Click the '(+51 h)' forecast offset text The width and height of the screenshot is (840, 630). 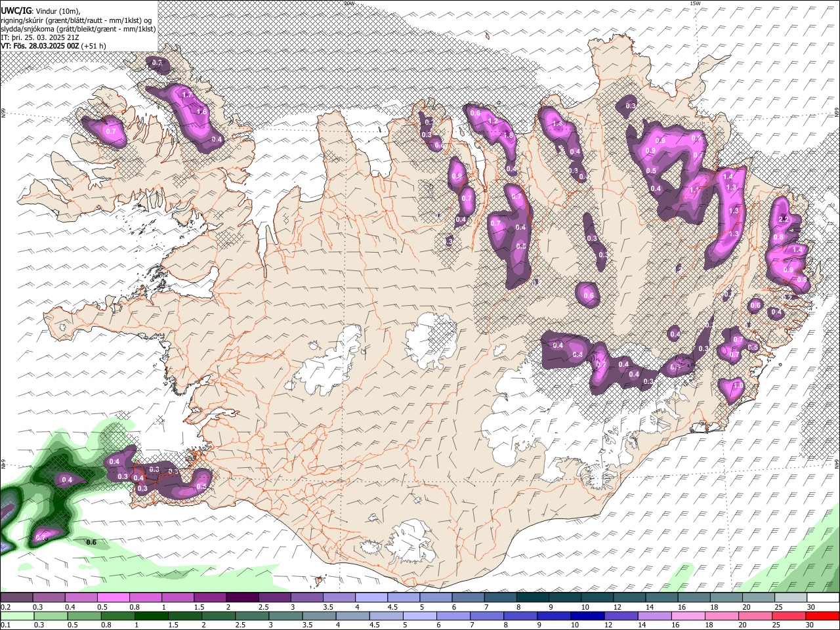pyautogui.click(x=94, y=46)
